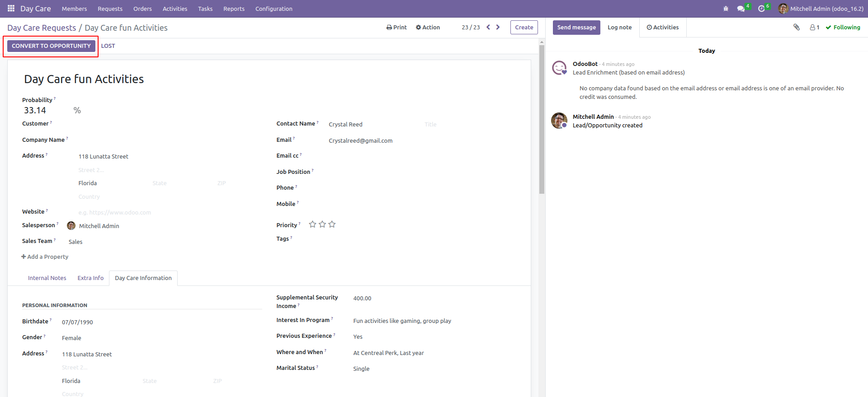This screenshot has height=397, width=868.
Task: Open the activities clock icon in navbar
Action: [x=761, y=9]
